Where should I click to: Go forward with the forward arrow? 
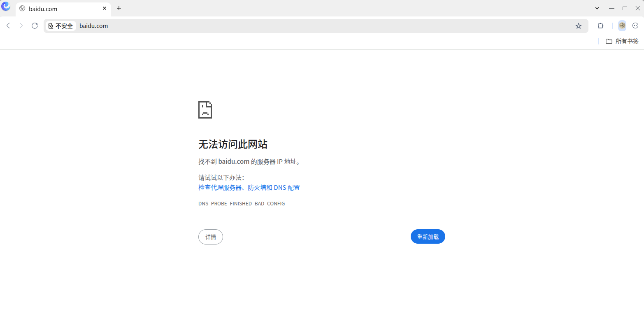click(21, 26)
